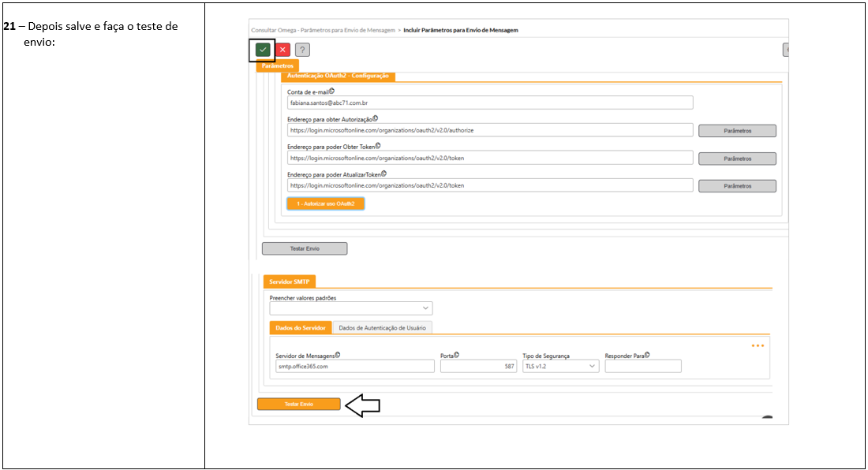868x470 pixels.
Task: Click the 1 - Autorizar uso OAuth2 button
Action: 325,203
